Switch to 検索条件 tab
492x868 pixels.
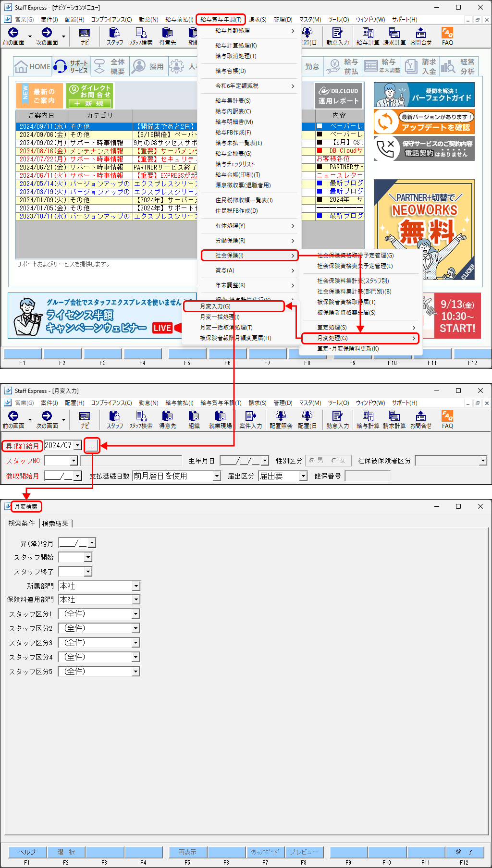pyautogui.click(x=22, y=523)
